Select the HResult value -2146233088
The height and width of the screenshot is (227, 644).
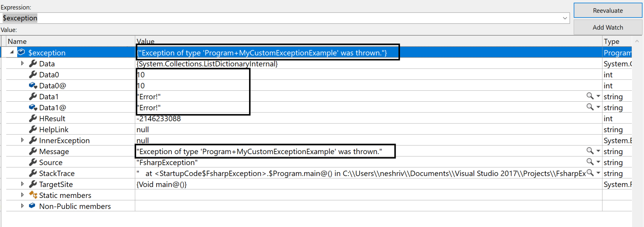coord(159,118)
